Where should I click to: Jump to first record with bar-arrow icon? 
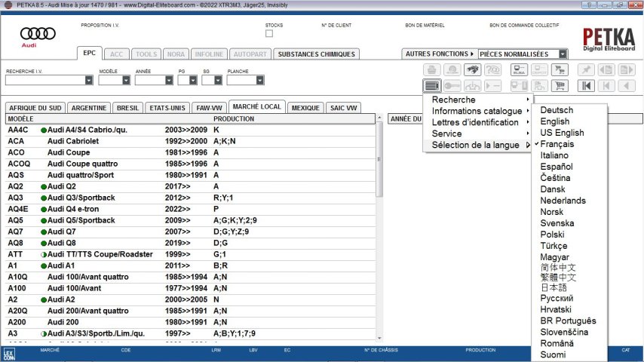click(586, 86)
